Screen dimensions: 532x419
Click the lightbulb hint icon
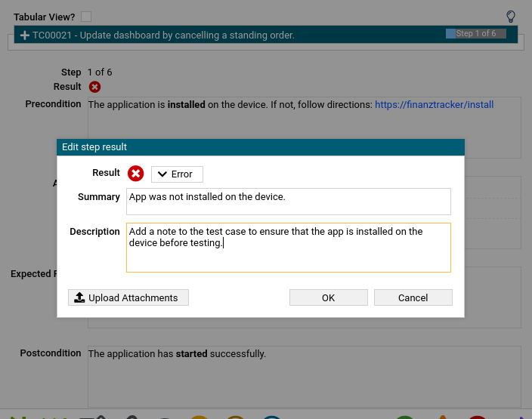511,17
